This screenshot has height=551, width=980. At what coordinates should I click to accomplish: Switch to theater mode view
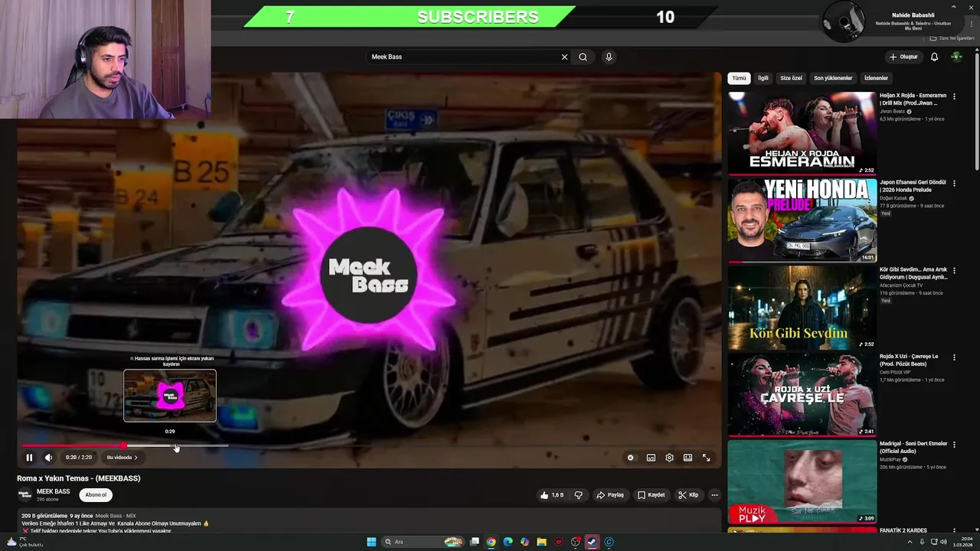[x=688, y=458]
